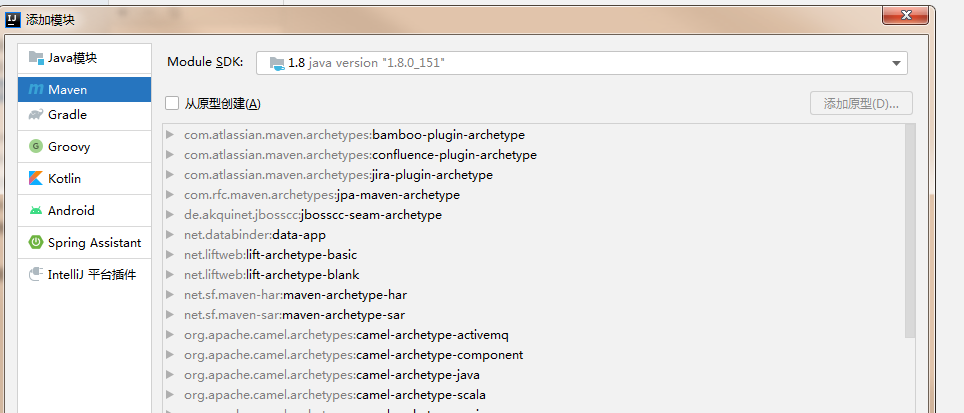
Task: Expand the lift-archetype-basic node
Action: point(170,254)
